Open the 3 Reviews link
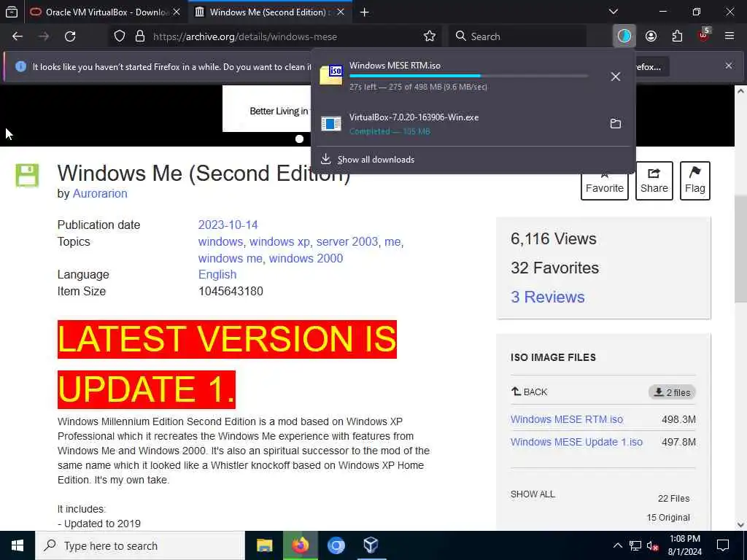 pos(547,297)
